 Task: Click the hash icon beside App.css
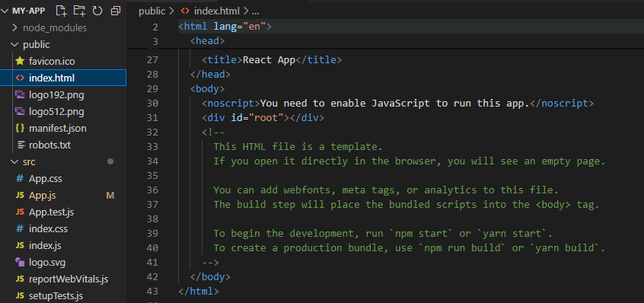coord(20,179)
